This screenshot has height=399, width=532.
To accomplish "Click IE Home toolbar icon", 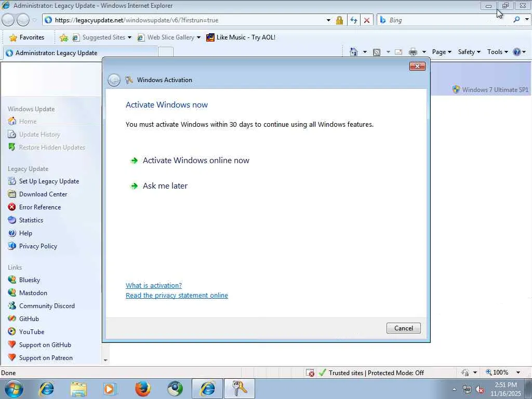I will click(x=353, y=52).
